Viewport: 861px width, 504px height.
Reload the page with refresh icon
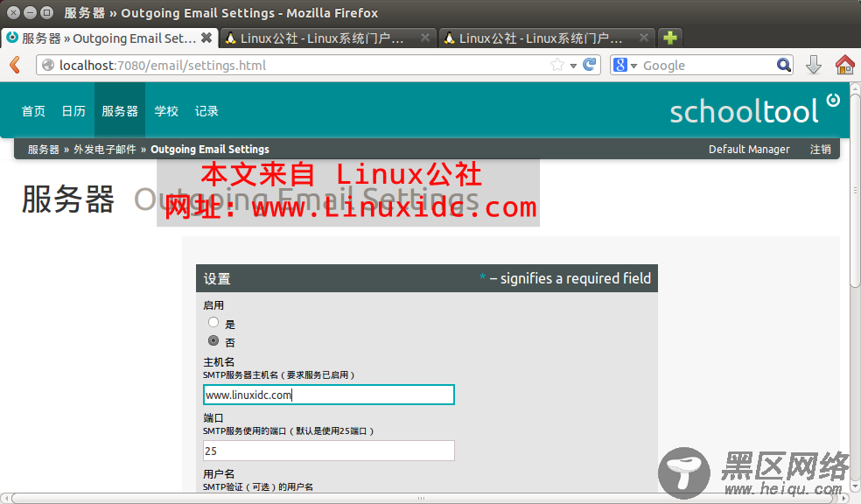point(589,65)
